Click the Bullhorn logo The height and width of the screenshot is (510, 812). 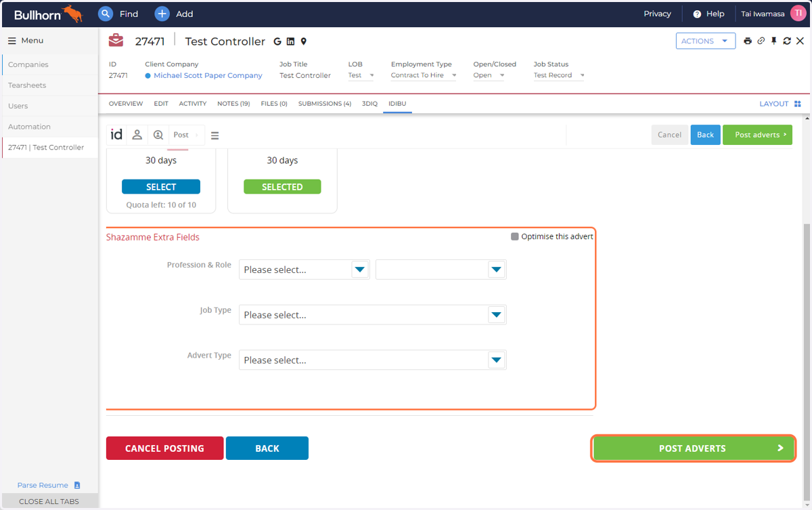(x=48, y=14)
